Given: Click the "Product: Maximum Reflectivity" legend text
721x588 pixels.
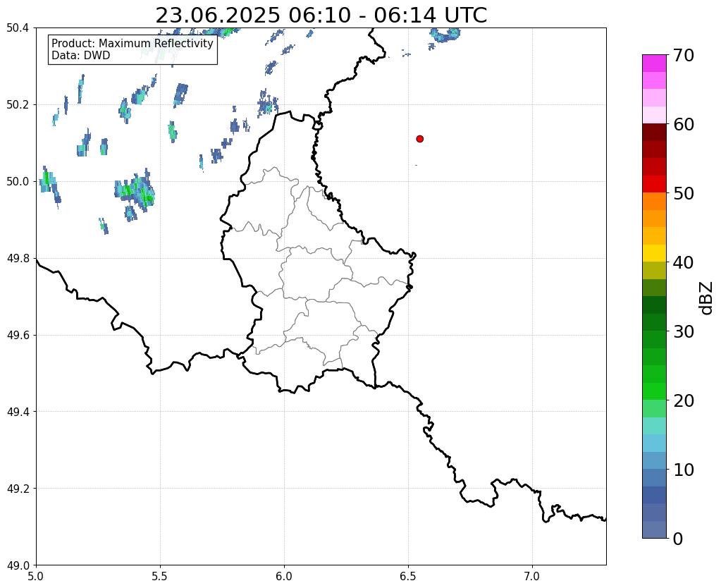Looking at the screenshot, I should 133,43.
